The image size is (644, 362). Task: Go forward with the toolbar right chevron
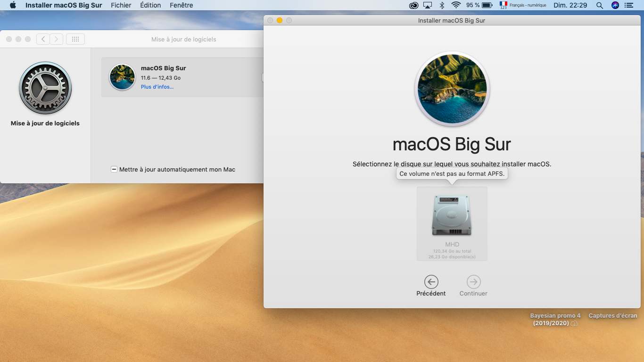point(57,39)
